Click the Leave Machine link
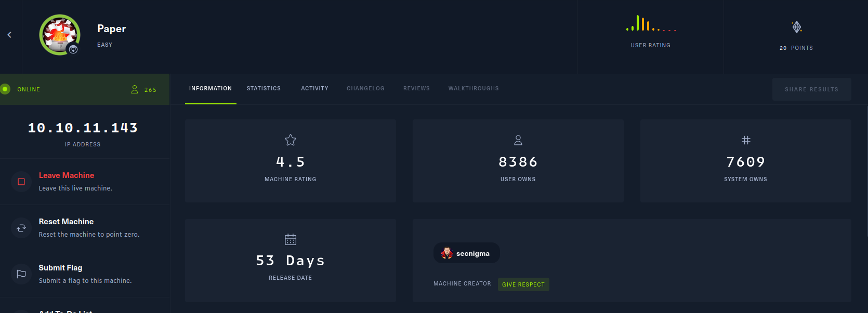 click(x=67, y=175)
